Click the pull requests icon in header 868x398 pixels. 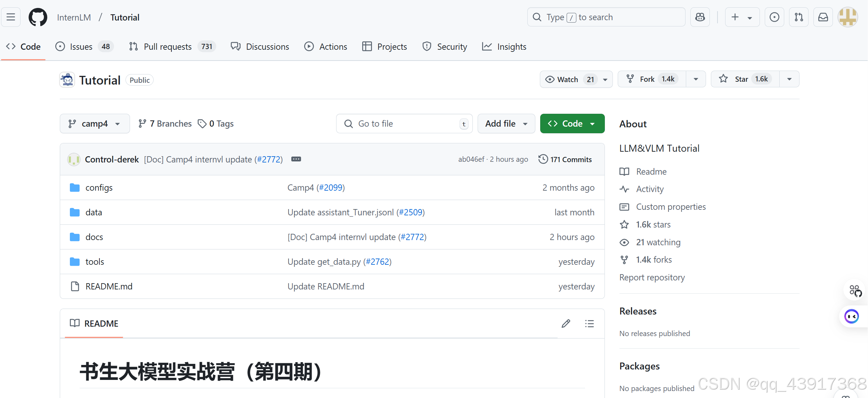tap(798, 17)
